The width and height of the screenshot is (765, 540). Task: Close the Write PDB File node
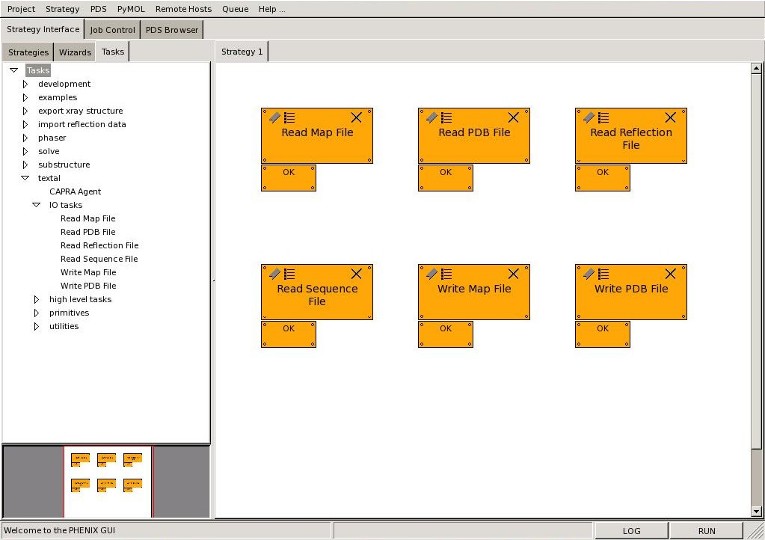coord(670,273)
